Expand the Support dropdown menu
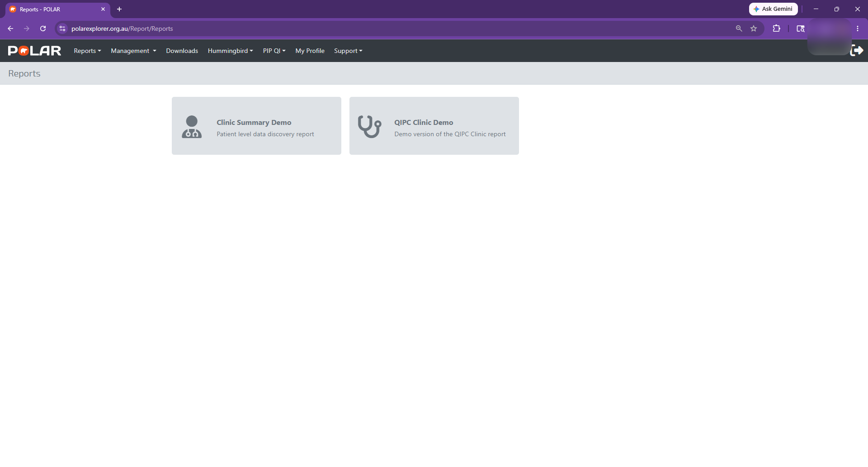This screenshot has height=467, width=868. coord(348,51)
